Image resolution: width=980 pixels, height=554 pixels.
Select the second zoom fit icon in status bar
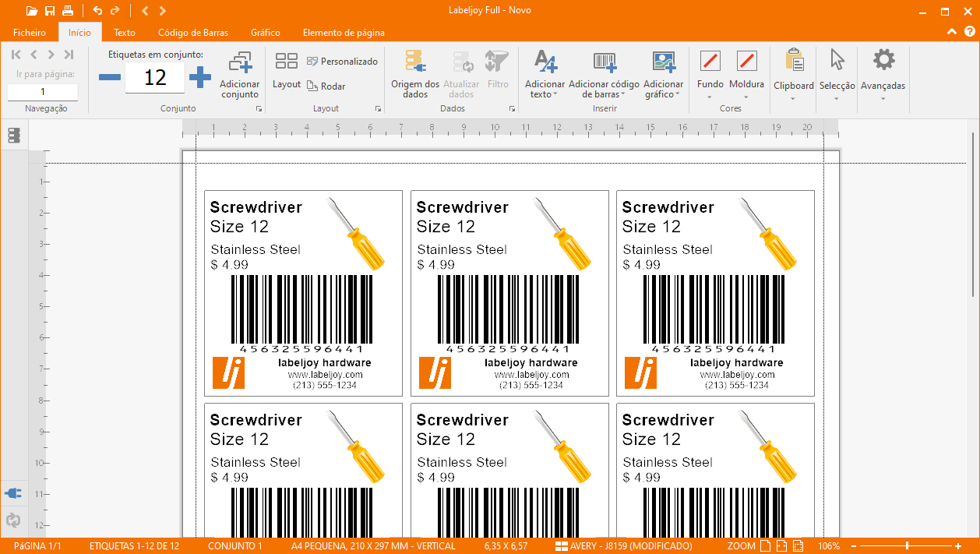(x=782, y=546)
